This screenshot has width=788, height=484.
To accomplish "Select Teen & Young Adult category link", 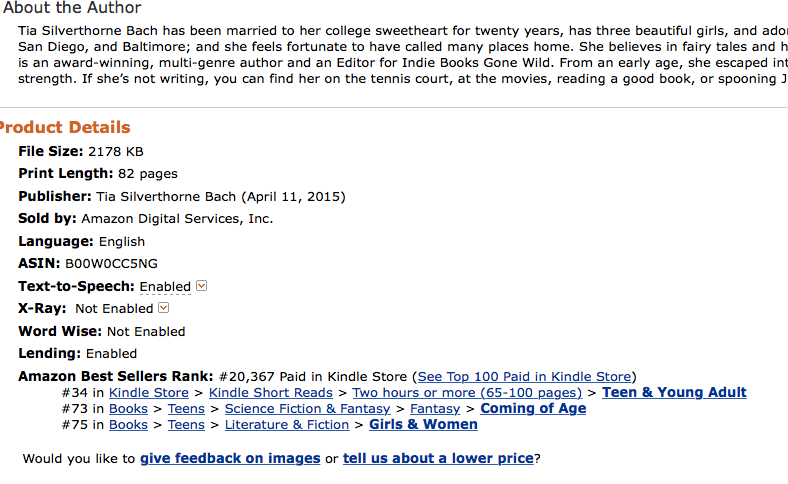I will (674, 393).
